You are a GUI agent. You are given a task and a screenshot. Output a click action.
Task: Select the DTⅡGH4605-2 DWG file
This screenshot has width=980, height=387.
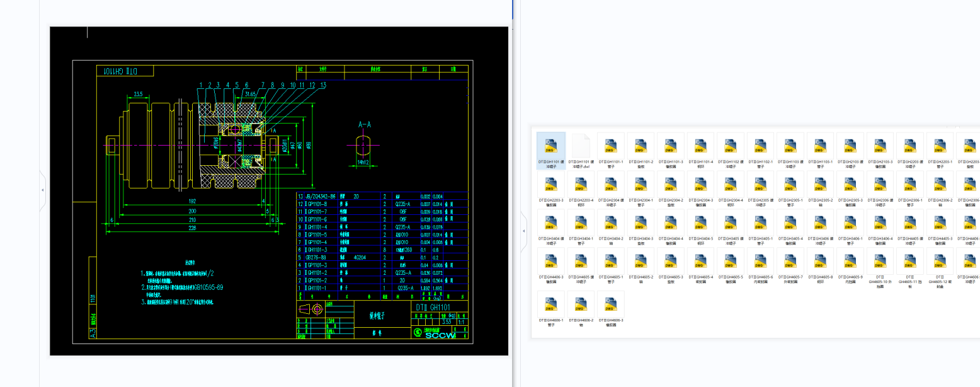point(641,267)
